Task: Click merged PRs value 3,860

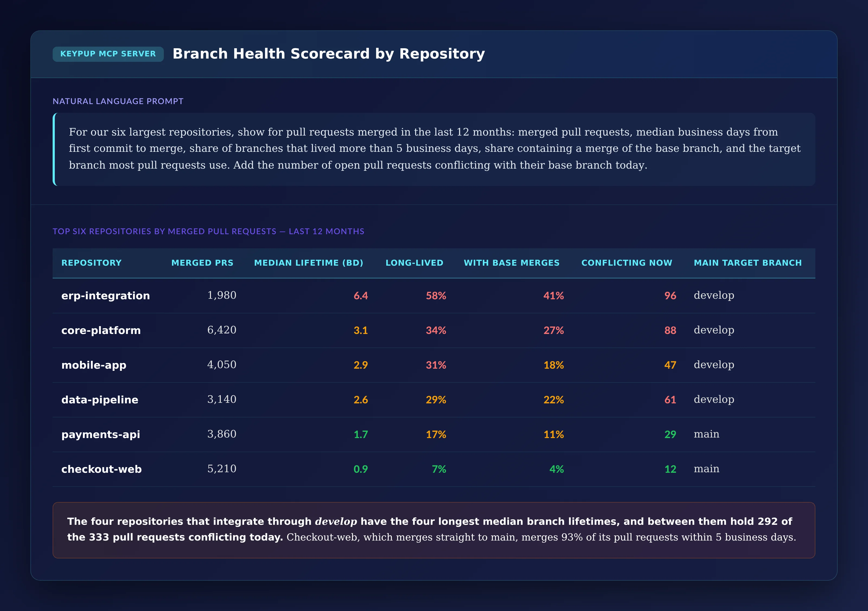Action: [x=222, y=435]
